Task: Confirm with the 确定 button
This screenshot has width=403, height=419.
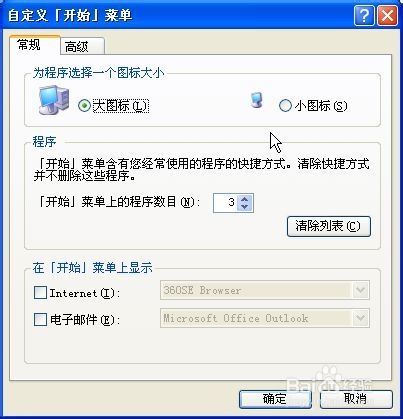Action: (x=275, y=399)
